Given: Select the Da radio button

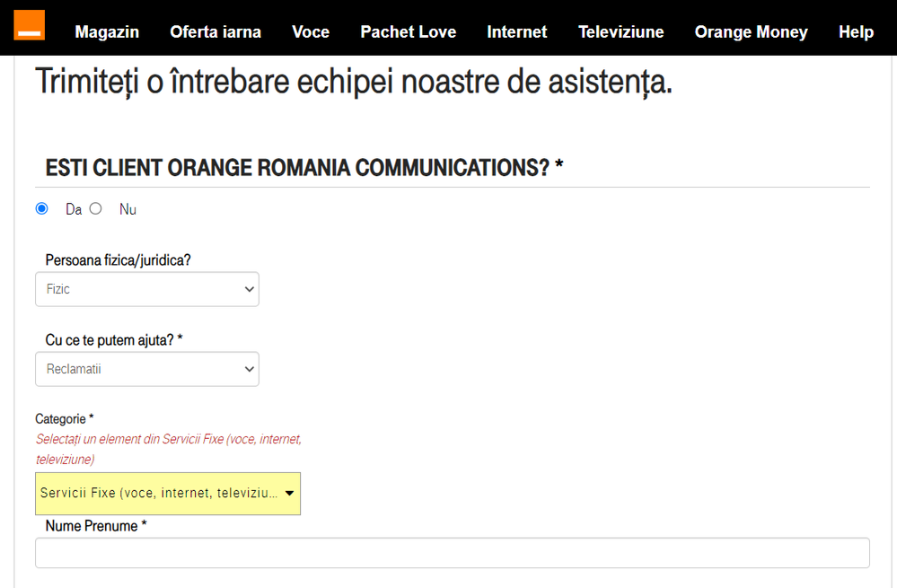Looking at the screenshot, I should 42,208.
